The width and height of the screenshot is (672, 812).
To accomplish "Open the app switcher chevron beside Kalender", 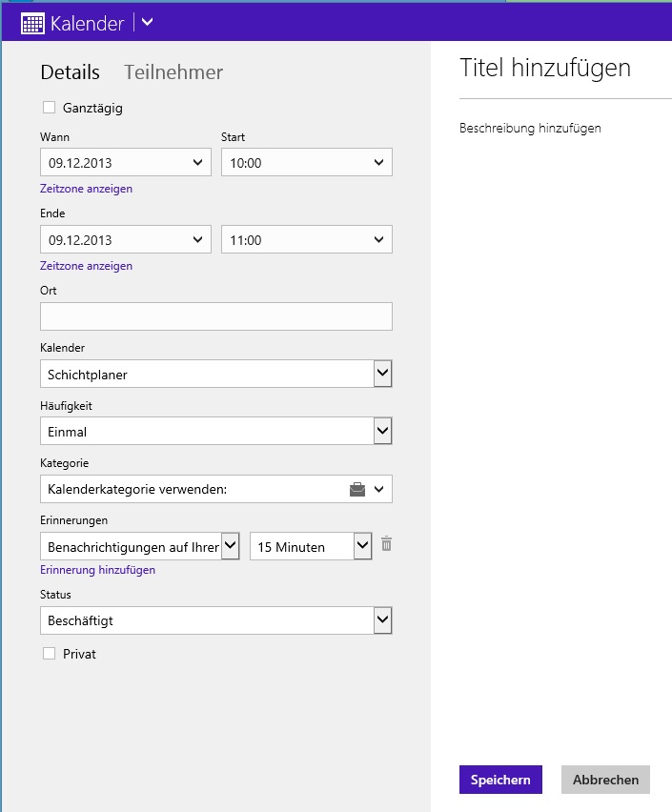I will [147, 22].
